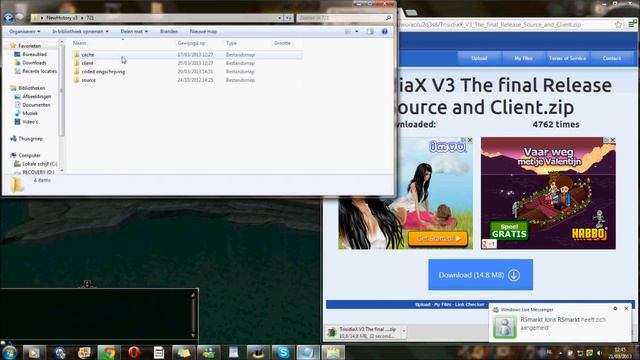The height and width of the screenshot is (360, 640).
Task: Open the view options dropdown arrow
Action: pyautogui.click(x=357, y=31)
